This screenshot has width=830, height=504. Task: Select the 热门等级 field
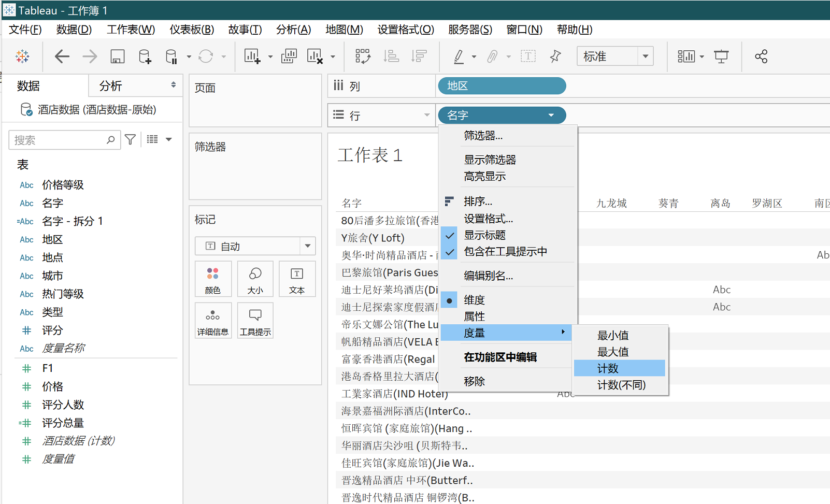[63, 294]
